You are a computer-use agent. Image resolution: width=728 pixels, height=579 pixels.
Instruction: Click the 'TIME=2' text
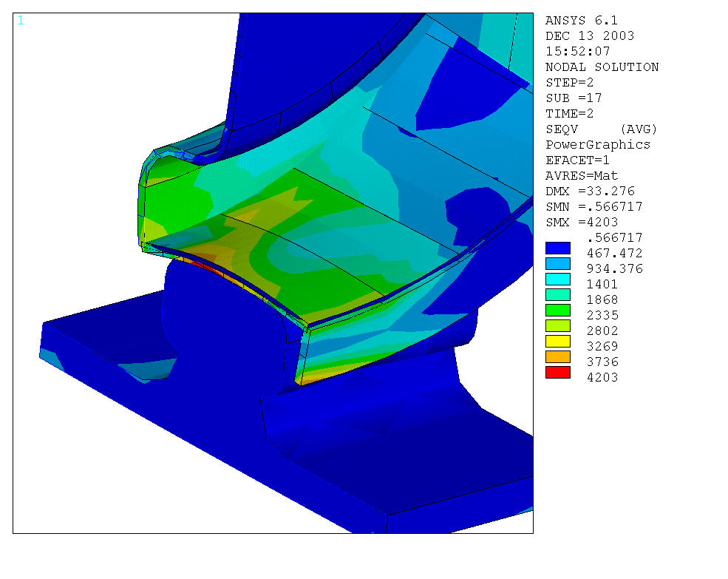[x=569, y=113]
